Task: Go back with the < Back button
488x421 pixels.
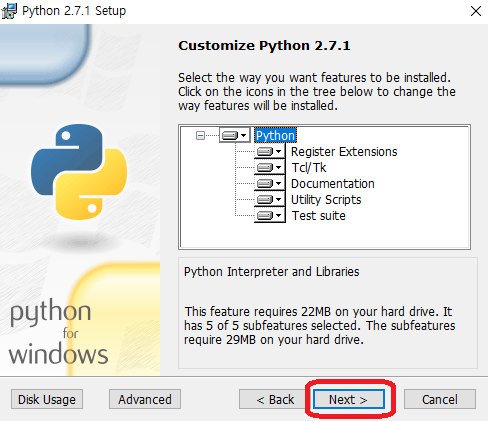Action: click(275, 399)
